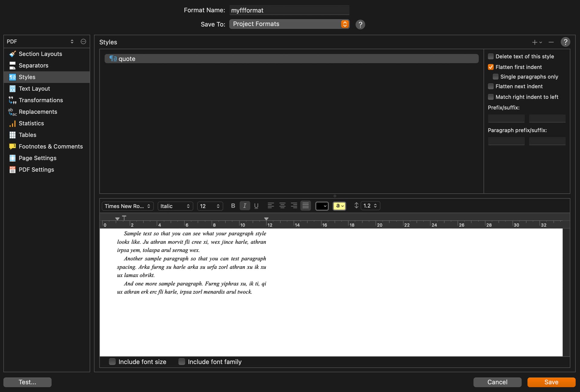
Task: Toggle the Italic formatting icon
Action: [245, 206]
